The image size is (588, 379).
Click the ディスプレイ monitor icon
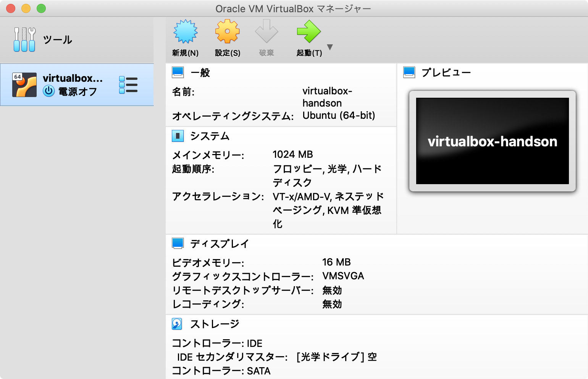(x=178, y=244)
